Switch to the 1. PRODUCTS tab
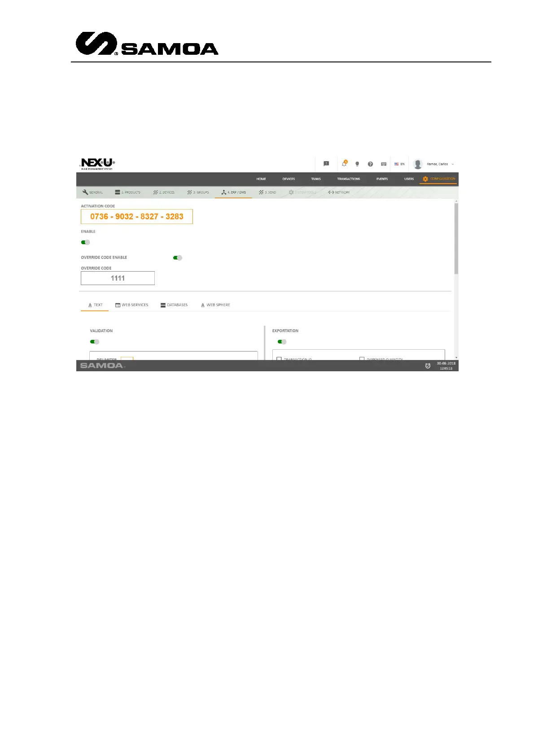534x756 pixels. pos(127,192)
